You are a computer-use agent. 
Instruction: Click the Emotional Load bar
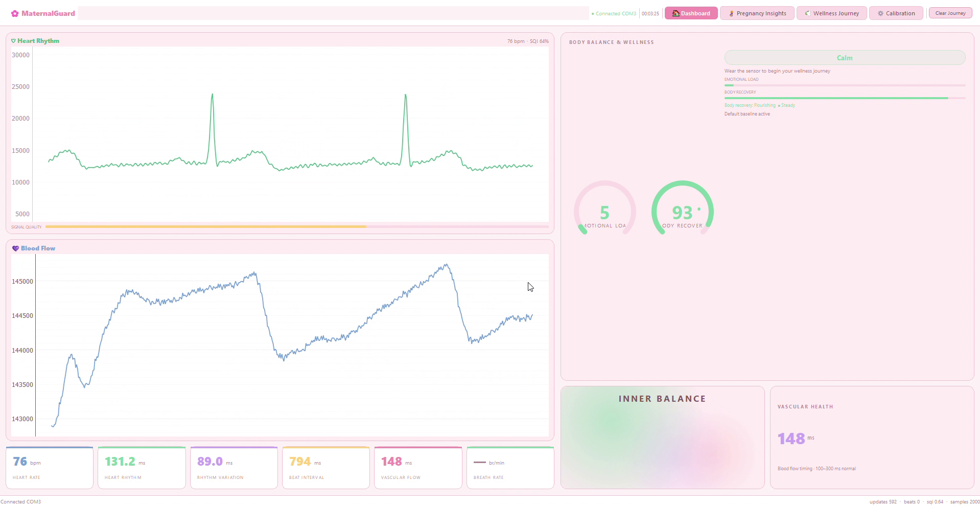(x=845, y=85)
